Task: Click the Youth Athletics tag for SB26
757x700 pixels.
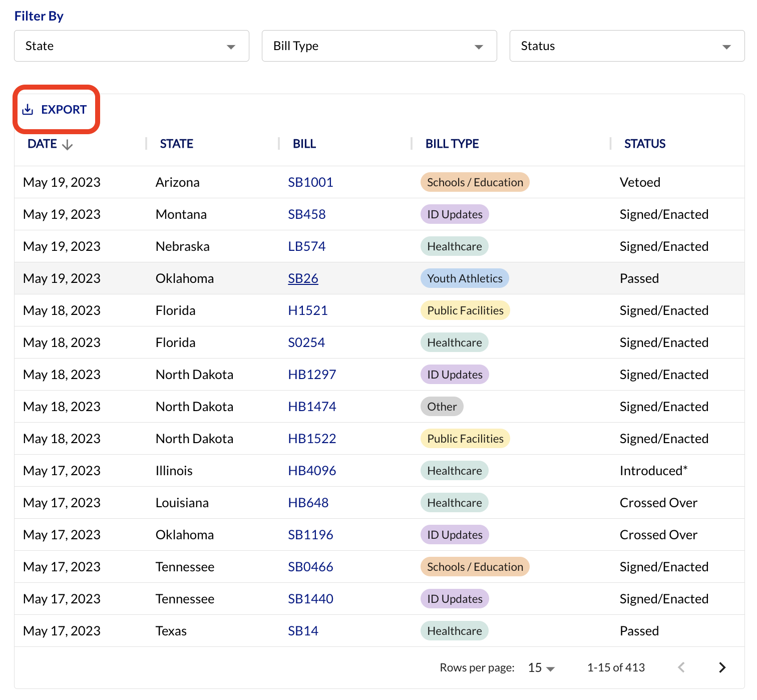Action: [x=464, y=278]
